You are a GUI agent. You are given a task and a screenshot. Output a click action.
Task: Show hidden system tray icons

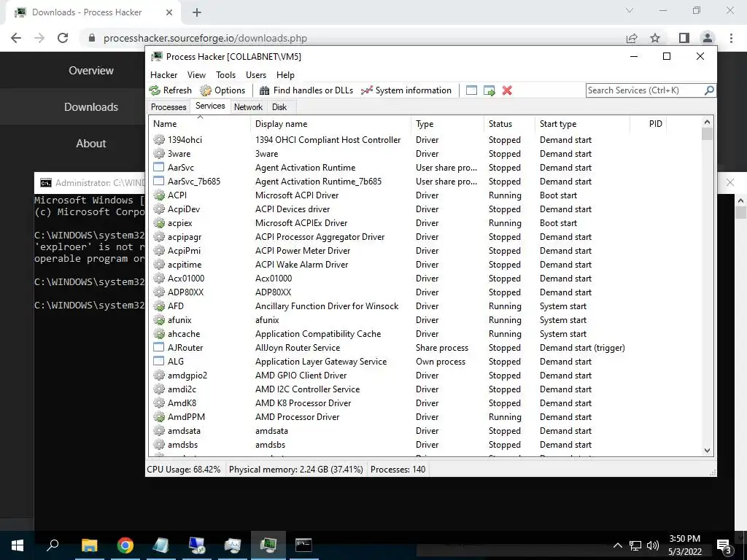click(x=617, y=545)
